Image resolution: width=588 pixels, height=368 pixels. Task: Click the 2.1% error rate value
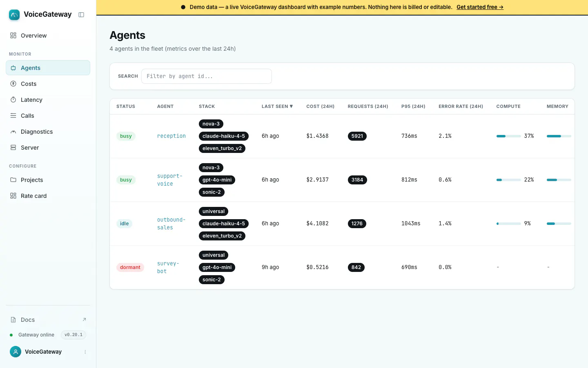[x=445, y=136]
